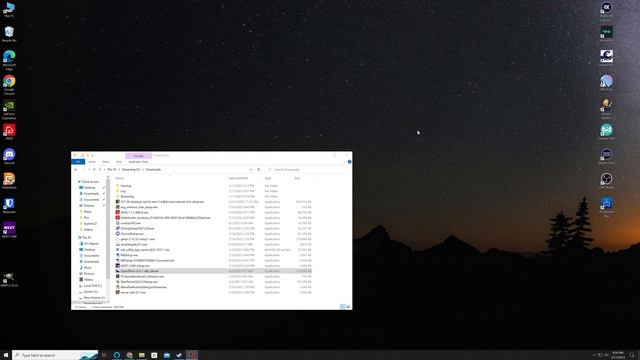Click the Windows Start button
The height and width of the screenshot is (360, 640).
(6, 355)
